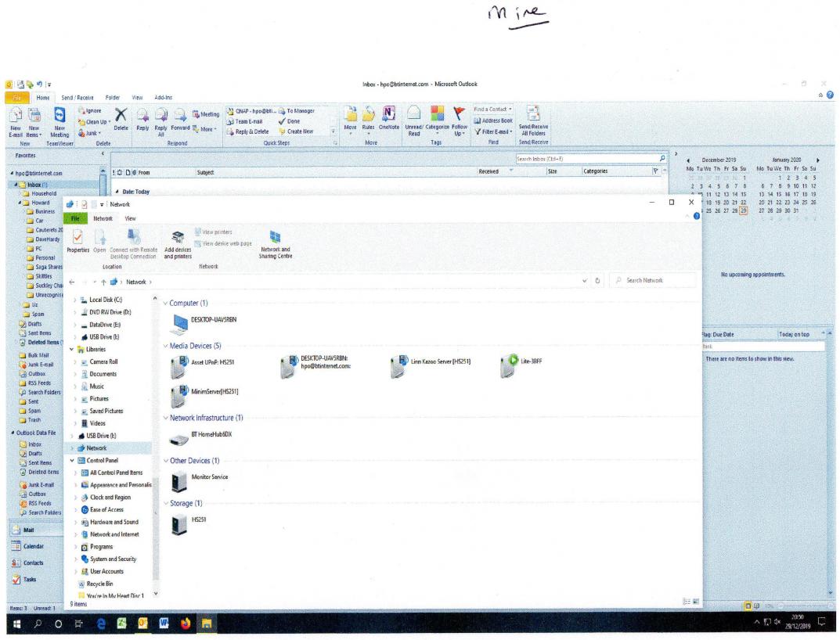Click the Rules icon in Outlook ribbon
The width and height of the screenshot is (840, 640).
pyautogui.click(x=368, y=118)
